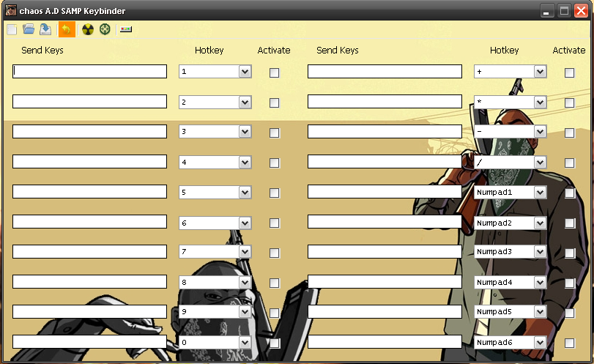Focus the Send Keys field for Numpad2
Image resolution: width=594 pixels, height=364 pixels.
click(x=385, y=222)
